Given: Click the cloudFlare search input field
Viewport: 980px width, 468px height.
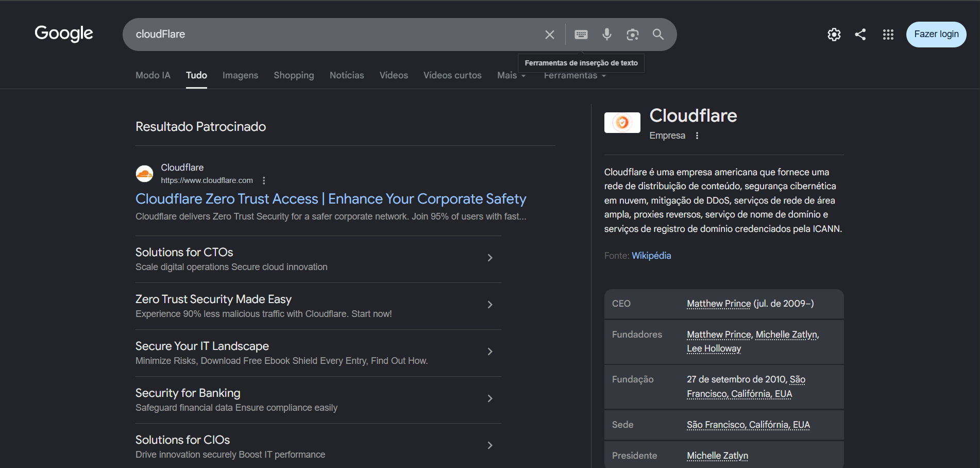Looking at the screenshot, I should point(335,35).
